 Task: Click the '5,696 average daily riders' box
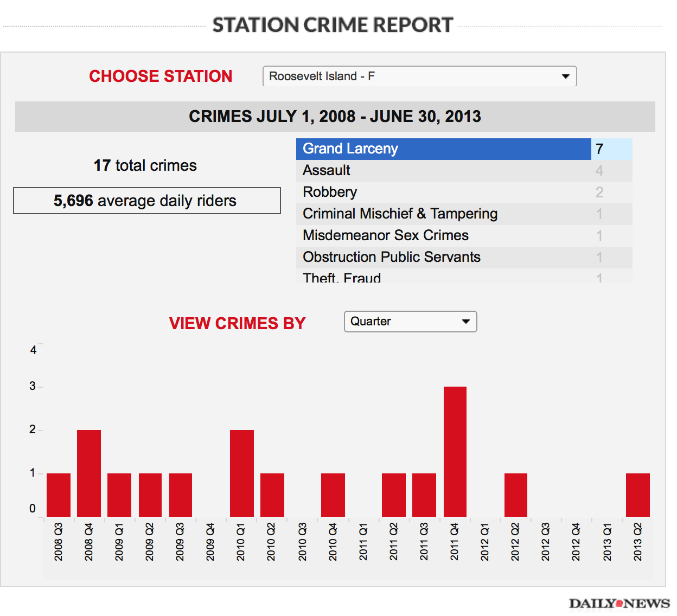pyautogui.click(x=146, y=201)
